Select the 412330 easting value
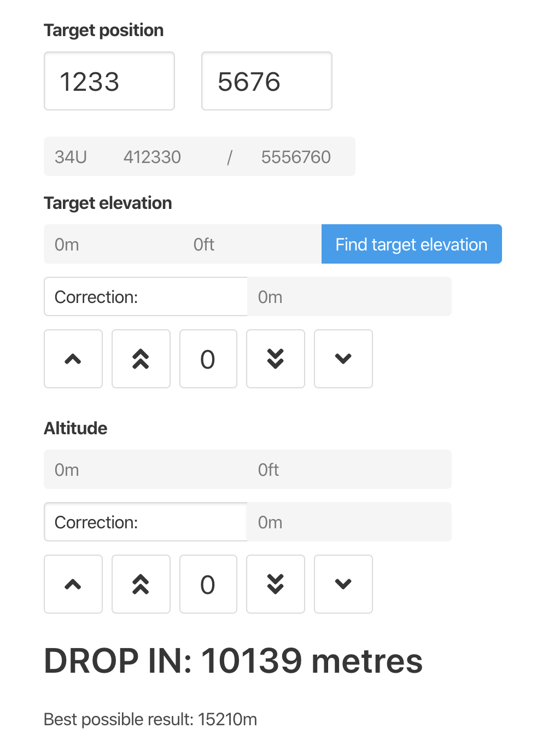Screen dimensions: 560x746 152,157
